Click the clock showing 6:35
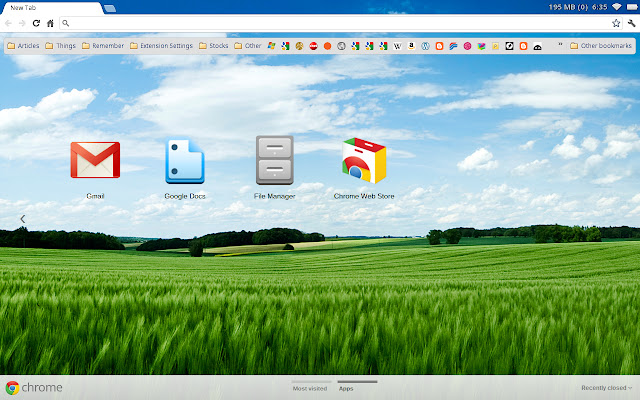This screenshot has width=640, height=400. [599, 7]
